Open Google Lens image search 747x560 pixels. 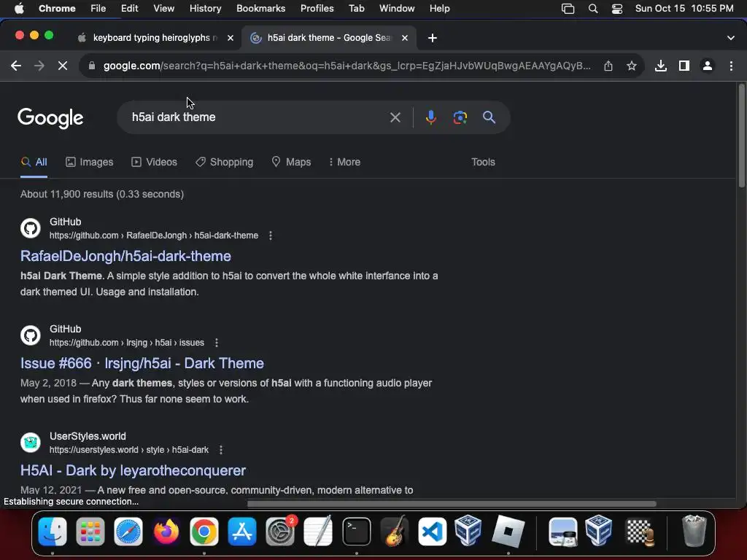(460, 117)
